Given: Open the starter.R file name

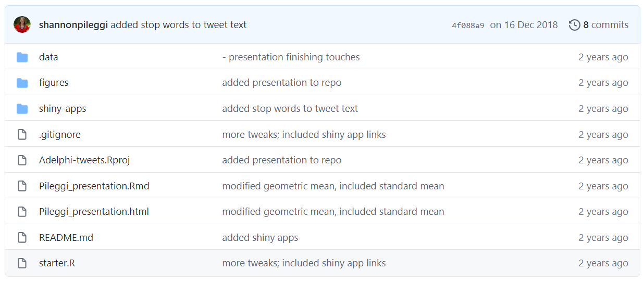Looking at the screenshot, I should pyautogui.click(x=57, y=263).
